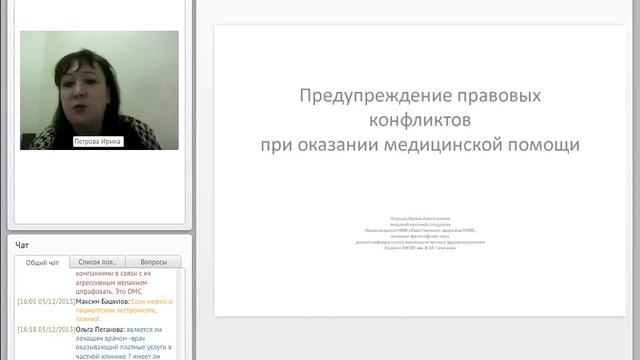Click the Петрова Ирина name label
Image resolution: width=640 pixels, height=360 pixels.
[98, 141]
